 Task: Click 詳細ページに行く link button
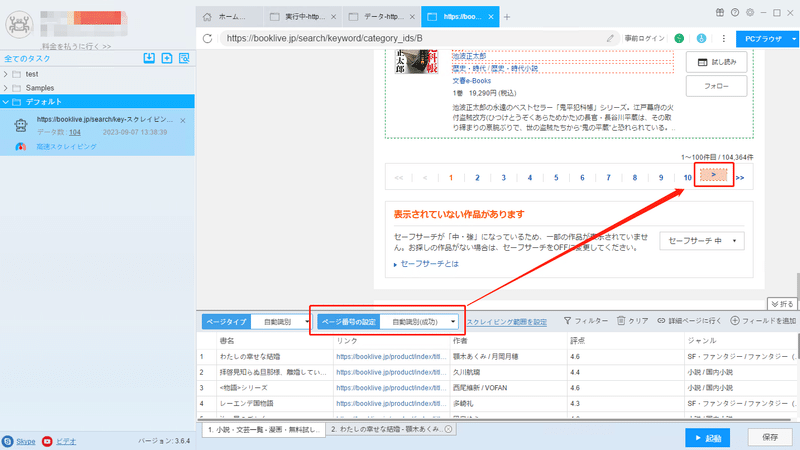click(689, 321)
